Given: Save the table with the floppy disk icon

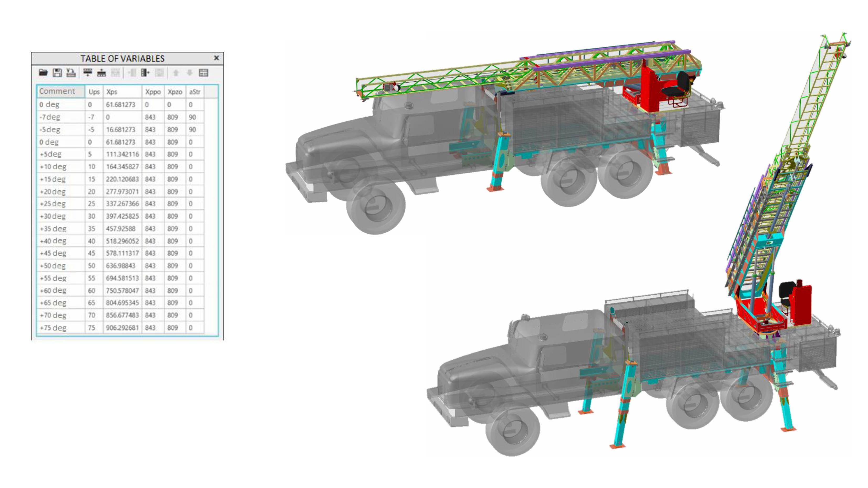Looking at the screenshot, I should tap(57, 72).
